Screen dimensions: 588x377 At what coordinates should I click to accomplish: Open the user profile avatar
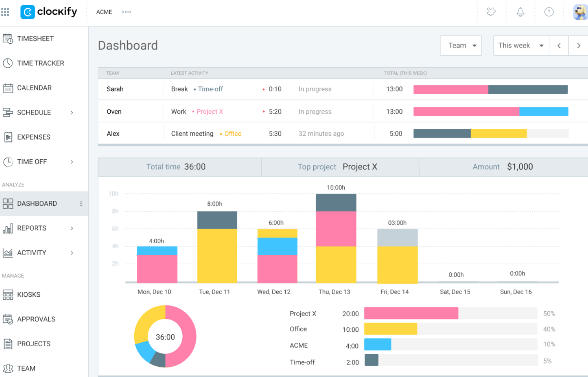point(580,12)
